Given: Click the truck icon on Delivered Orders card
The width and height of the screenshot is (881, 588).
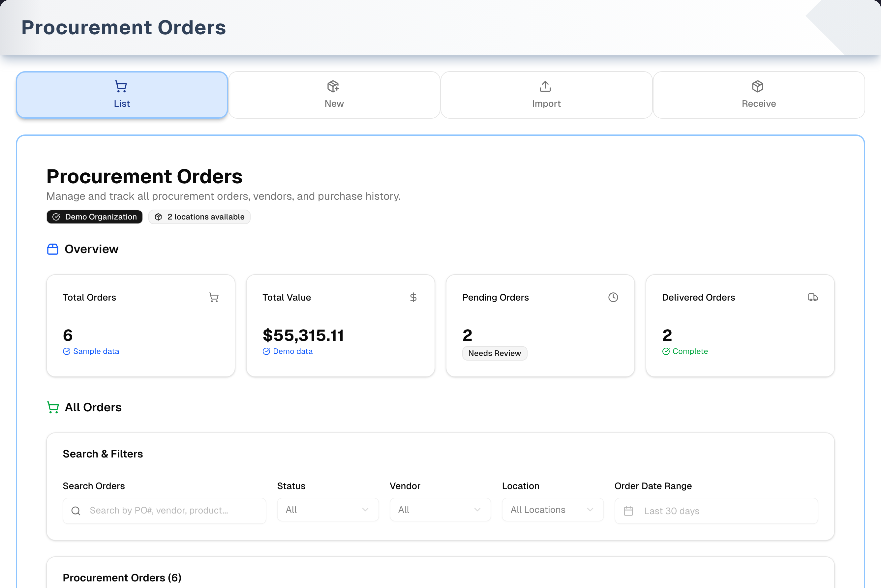Looking at the screenshot, I should pos(813,297).
